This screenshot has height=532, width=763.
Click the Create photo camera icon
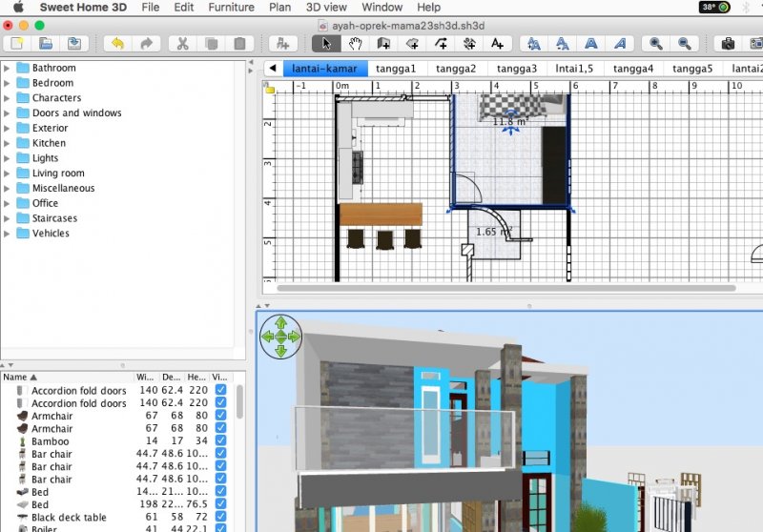click(728, 44)
